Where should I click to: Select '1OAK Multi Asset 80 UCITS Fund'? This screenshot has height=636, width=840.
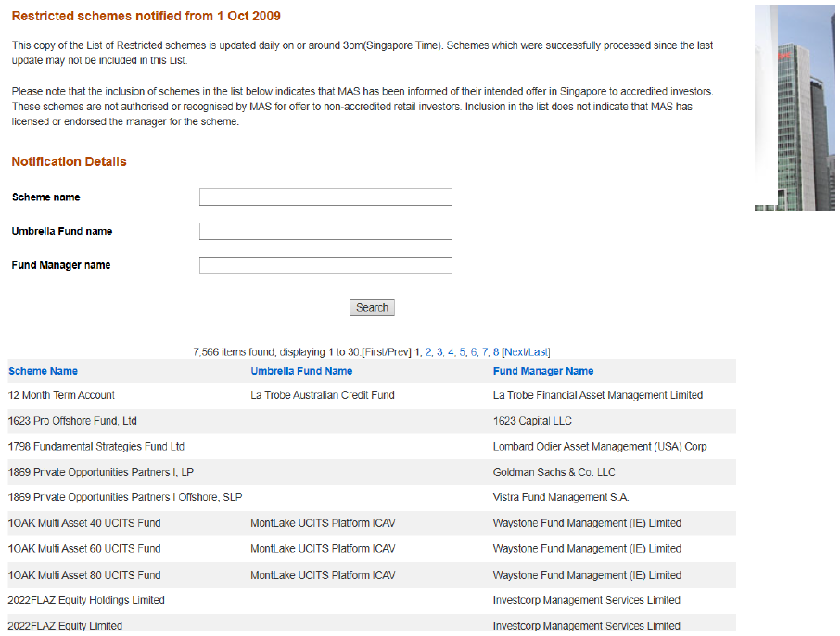(84, 575)
